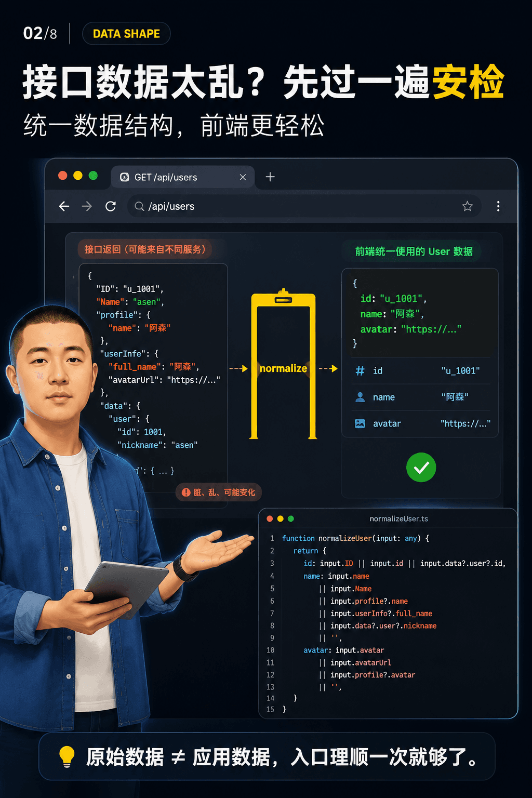Close the GET /api/users tab
532x798 pixels.
[x=243, y=177]
